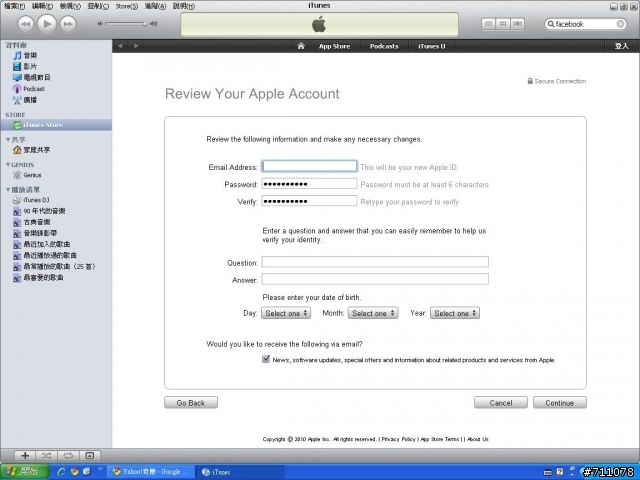Collapse the GENIUS sidebar section
The height and width of the screenshot is (480, 640).
click(8, 164)
